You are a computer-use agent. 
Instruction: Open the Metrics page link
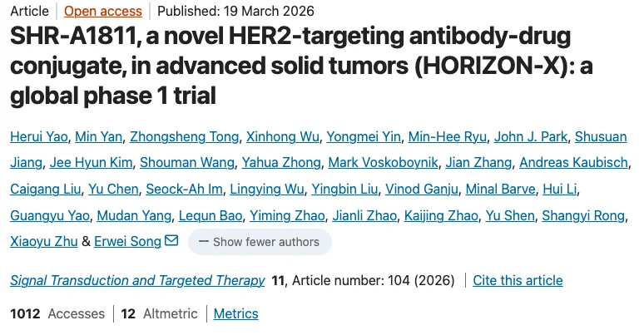[235, 313]
